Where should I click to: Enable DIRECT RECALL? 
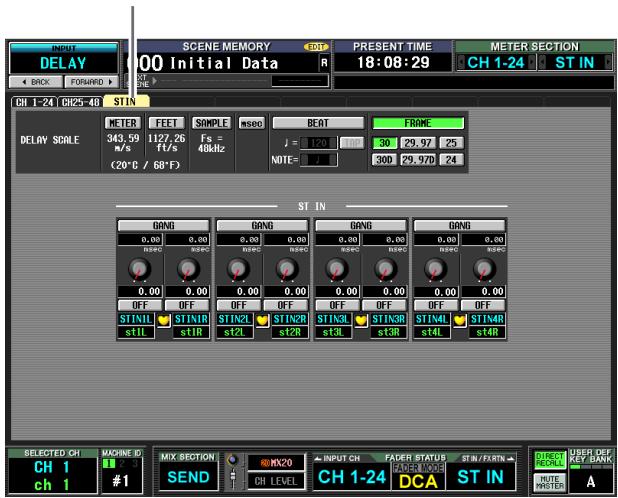550,460
